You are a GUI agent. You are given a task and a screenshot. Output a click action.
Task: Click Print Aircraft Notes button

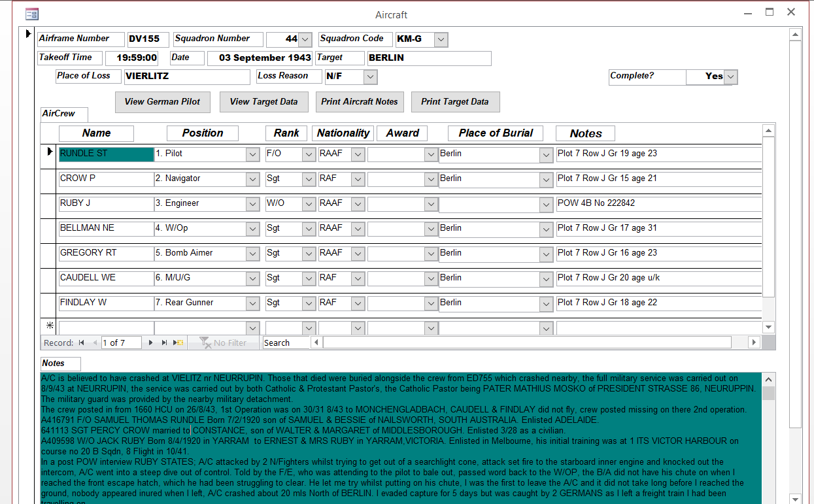tap(360, 102)
